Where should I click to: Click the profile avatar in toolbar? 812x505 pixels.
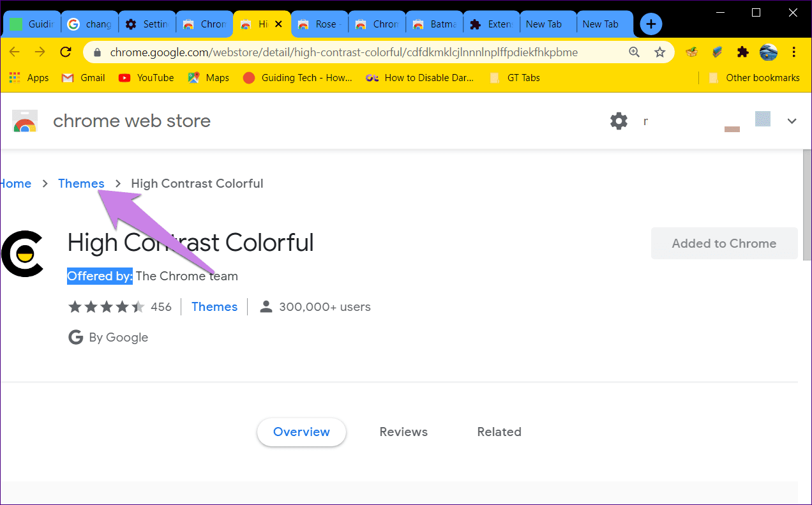coord(769,52)
